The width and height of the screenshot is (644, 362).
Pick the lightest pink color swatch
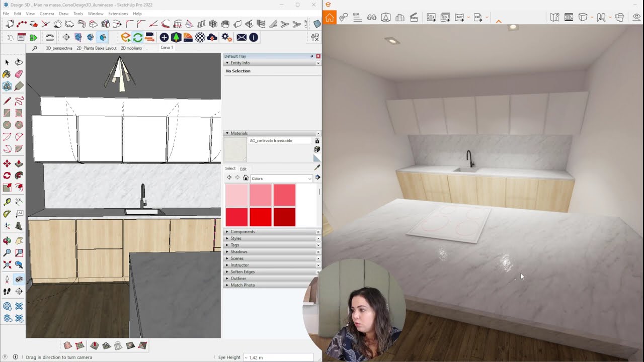[x=236, y=195]
